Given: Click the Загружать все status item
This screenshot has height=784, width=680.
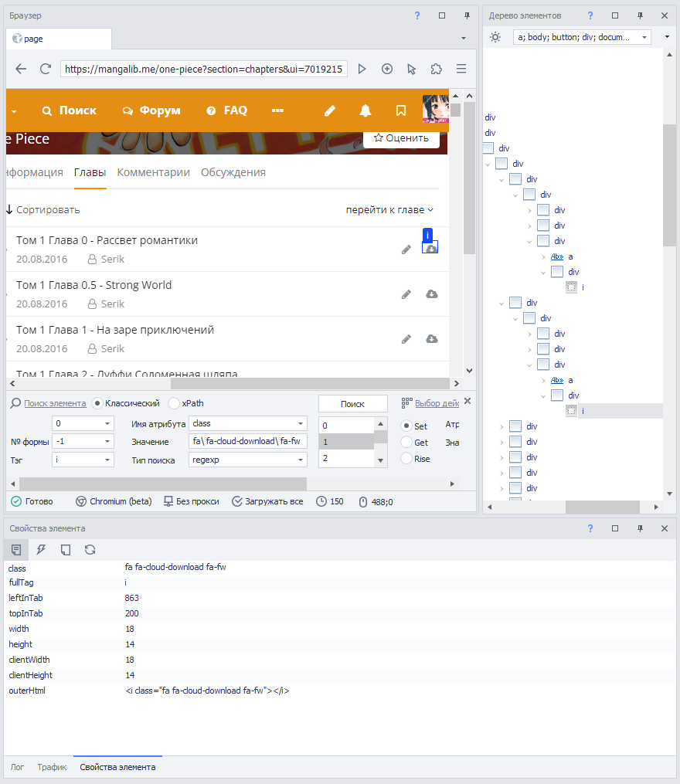Looking at the screenshot, I should [267, 501].
